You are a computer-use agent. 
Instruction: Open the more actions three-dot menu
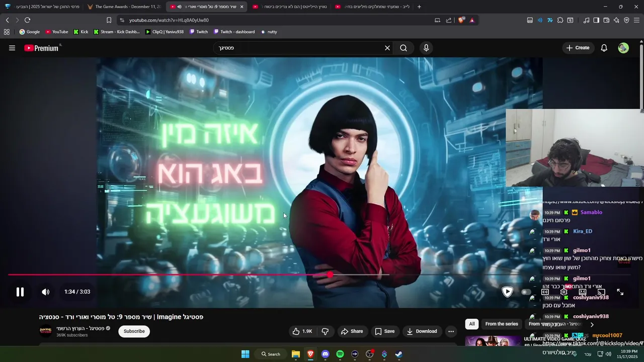tap(451, 331)
